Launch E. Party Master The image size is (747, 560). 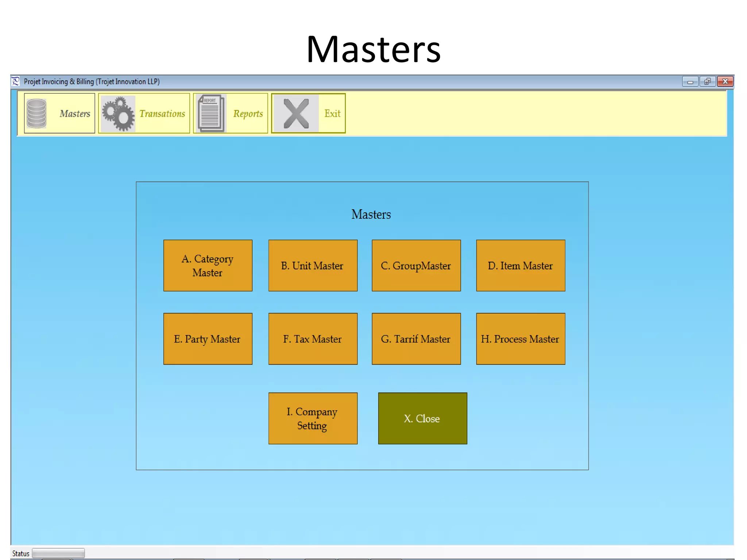208,339
